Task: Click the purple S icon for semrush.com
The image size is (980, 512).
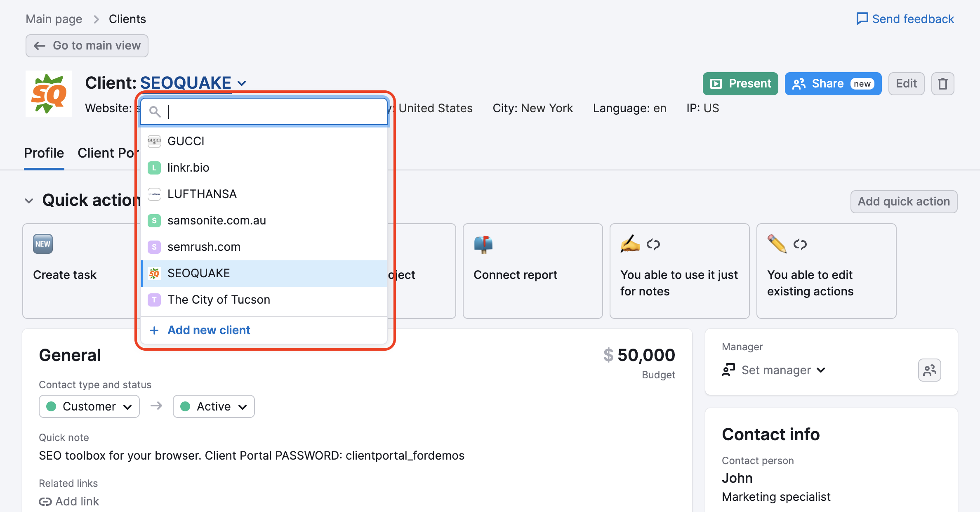Action: click(154, 247)
